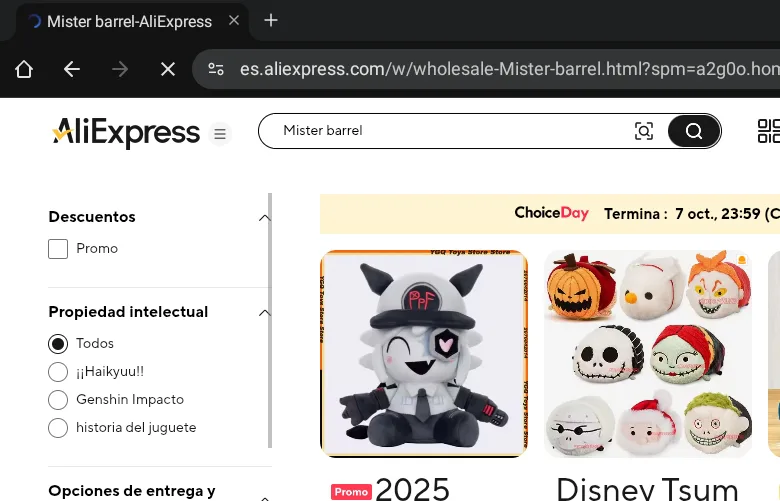Select historia del juguete radio option
The width and height of the screenshot is (780, 501).
point(58,427)
